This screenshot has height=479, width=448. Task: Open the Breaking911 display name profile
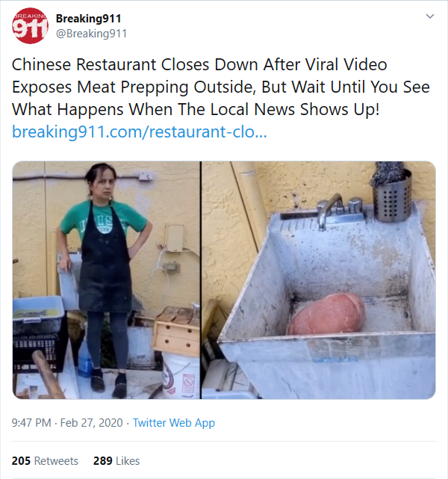coord(89,19)
